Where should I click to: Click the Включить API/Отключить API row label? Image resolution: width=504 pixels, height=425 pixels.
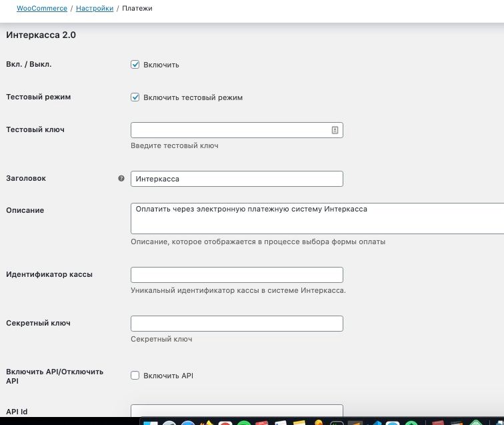[x=55, y=376]
